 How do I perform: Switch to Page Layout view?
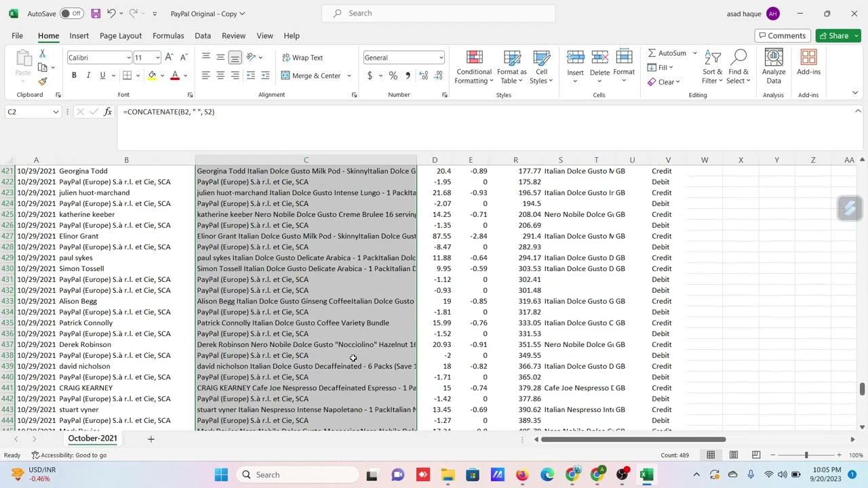[x=734, y=455]
